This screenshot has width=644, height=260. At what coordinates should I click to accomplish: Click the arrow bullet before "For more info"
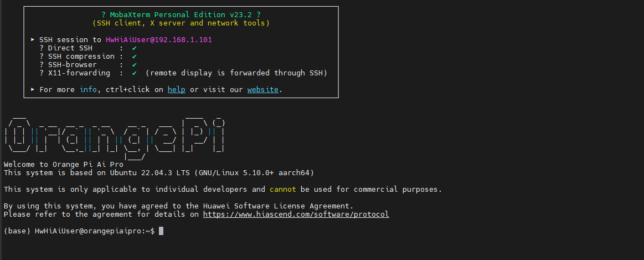[x=33, y=89]
